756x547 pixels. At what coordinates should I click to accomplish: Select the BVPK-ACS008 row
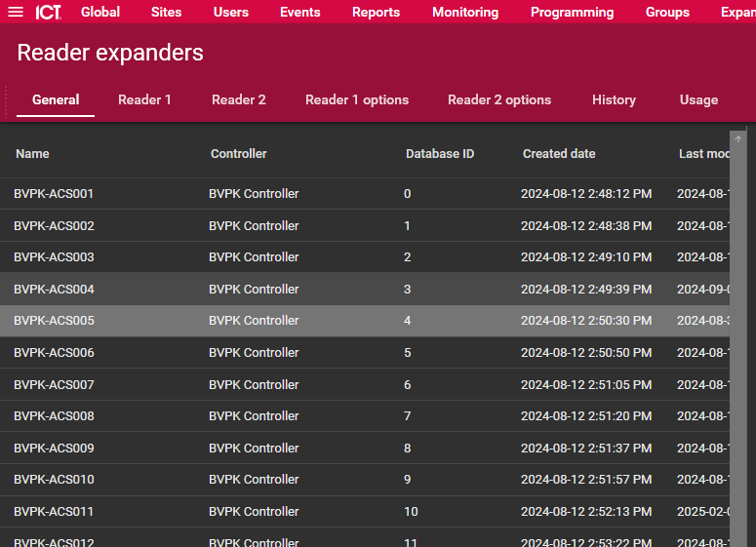[x=365, y=416]
